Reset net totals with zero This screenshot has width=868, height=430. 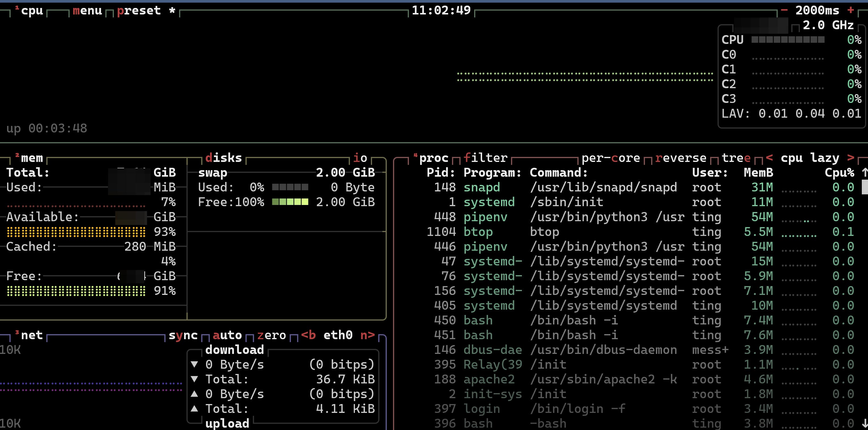tap(271, 335)
